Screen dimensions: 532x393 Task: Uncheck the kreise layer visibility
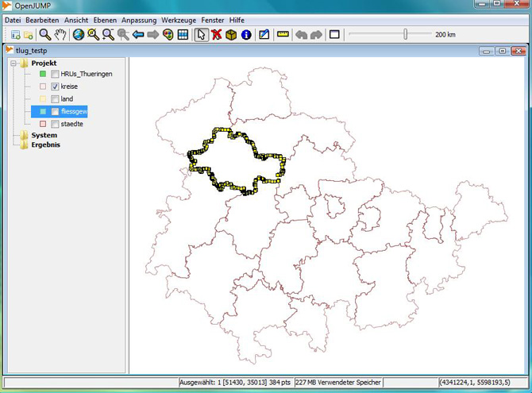pos(55,87)
